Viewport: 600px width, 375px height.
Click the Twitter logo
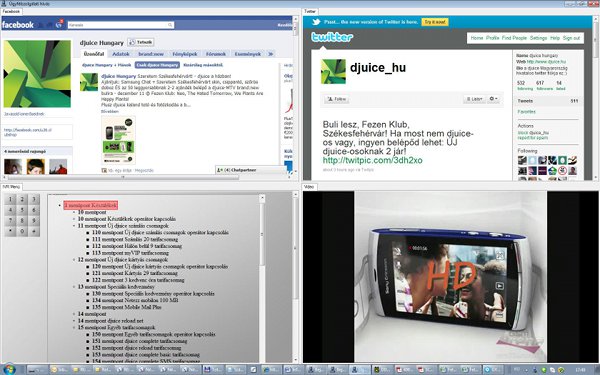pos(332,37)
